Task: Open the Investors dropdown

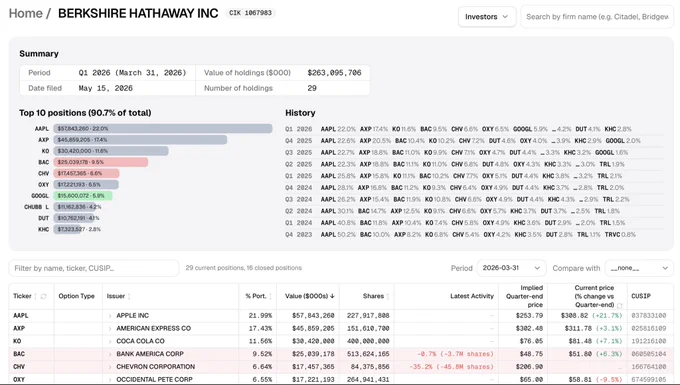Action: [487, 17]
